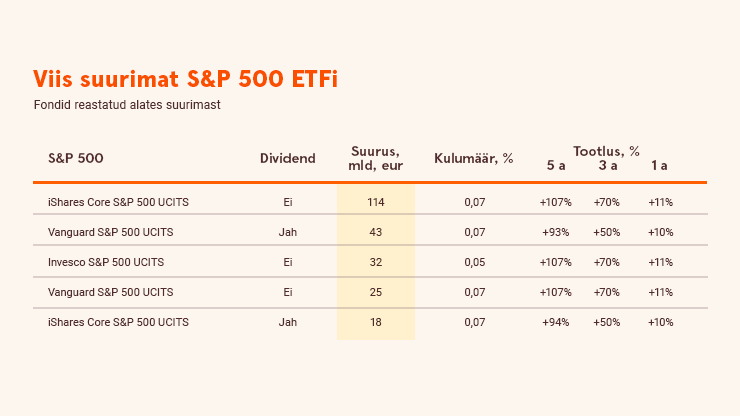Click the smallest fund size value 18
740x416 pixels.
[x=376, y=322]
